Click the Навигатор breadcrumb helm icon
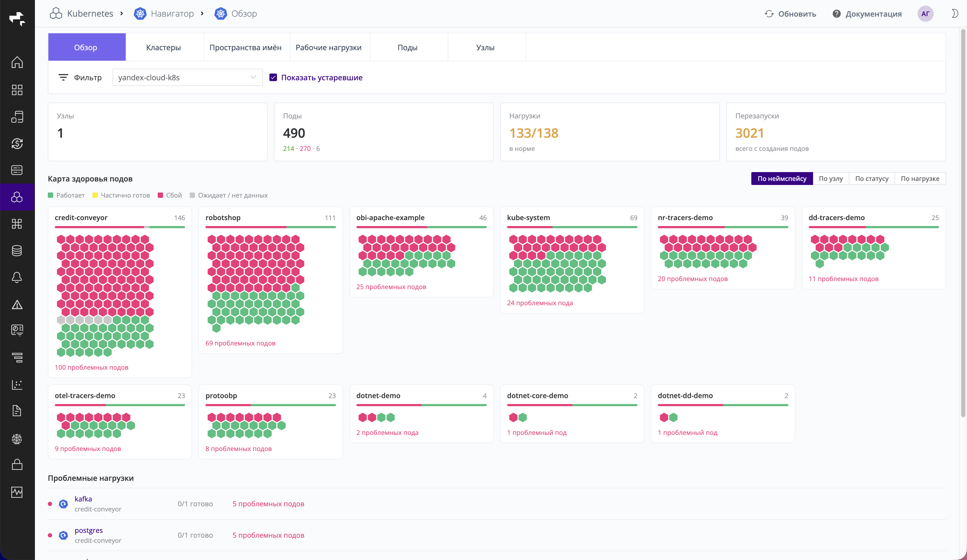This screenshot has height=560, width=967. [x=140, y=13]
